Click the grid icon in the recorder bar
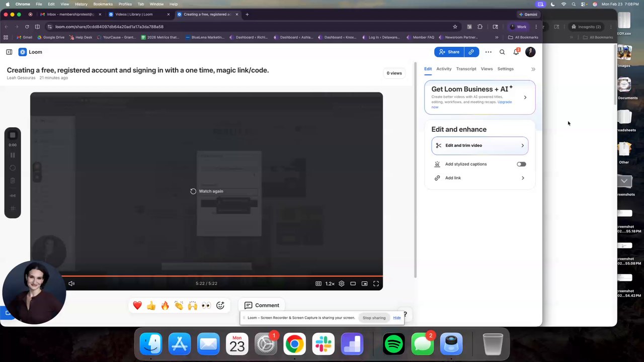The image size is (644, 362). [13, 208]
